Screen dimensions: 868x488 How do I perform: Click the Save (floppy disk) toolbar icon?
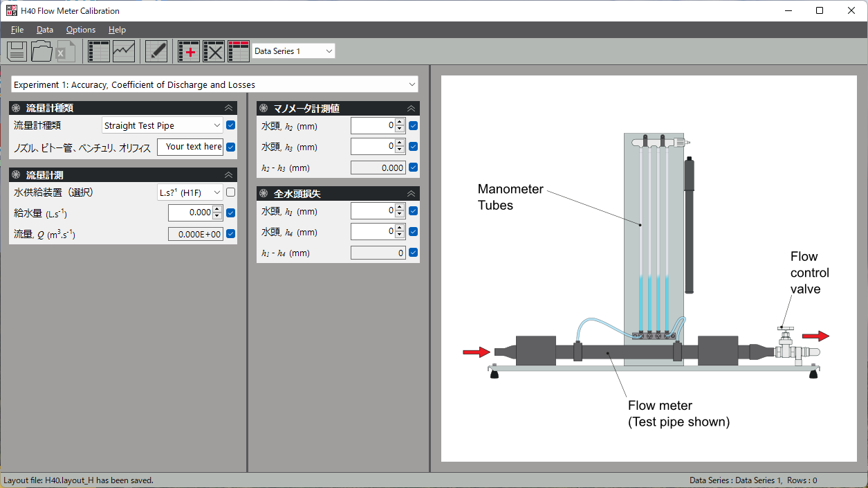click(17, 51)
